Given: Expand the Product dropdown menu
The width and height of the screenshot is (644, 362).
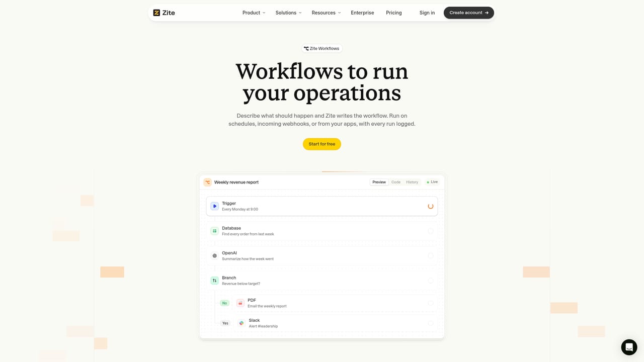Looking at the screenshot, I should (254, 13).
